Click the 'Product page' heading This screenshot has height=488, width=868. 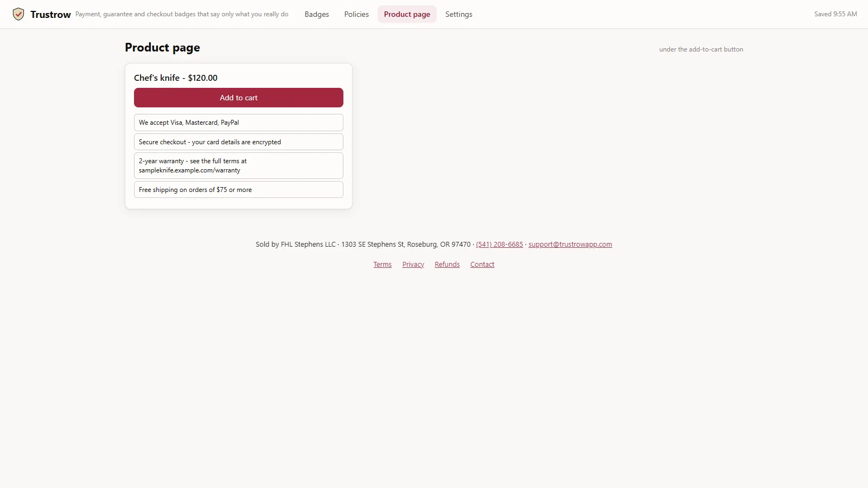click(162, 48)
